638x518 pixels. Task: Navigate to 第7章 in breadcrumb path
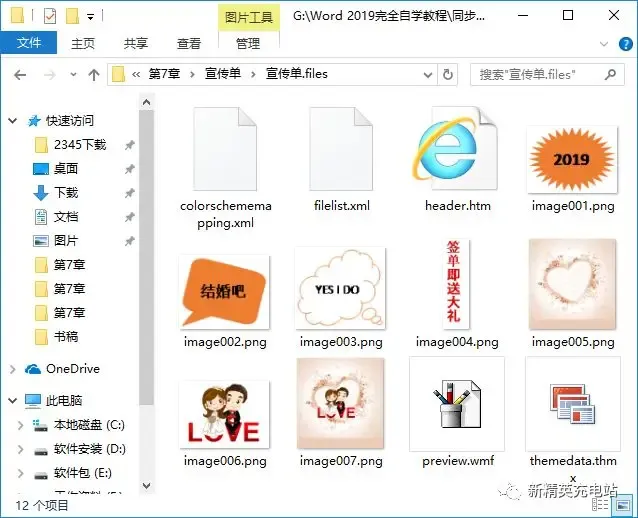click(x=164, y=74)
